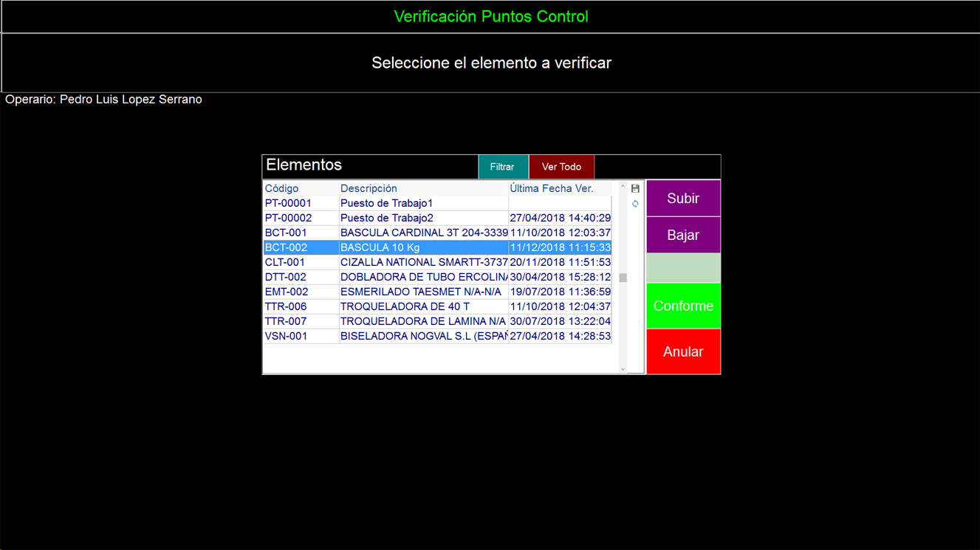Click the scrollbar up arrow
980x550 pixels.
tap(623, 187)
